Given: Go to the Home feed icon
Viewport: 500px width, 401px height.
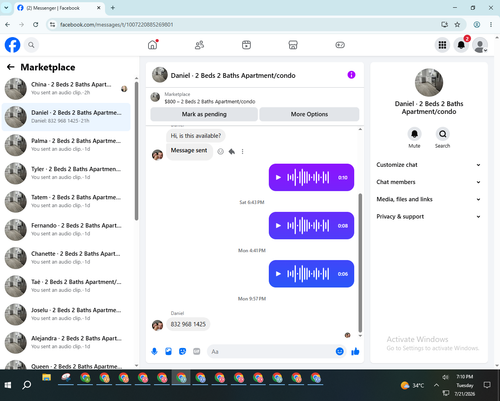Looking at the screenshot, I should [153, 45].
